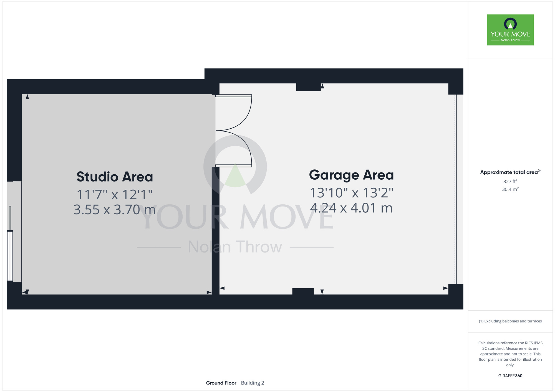Click the Your Move green logo

pos(510,30)
